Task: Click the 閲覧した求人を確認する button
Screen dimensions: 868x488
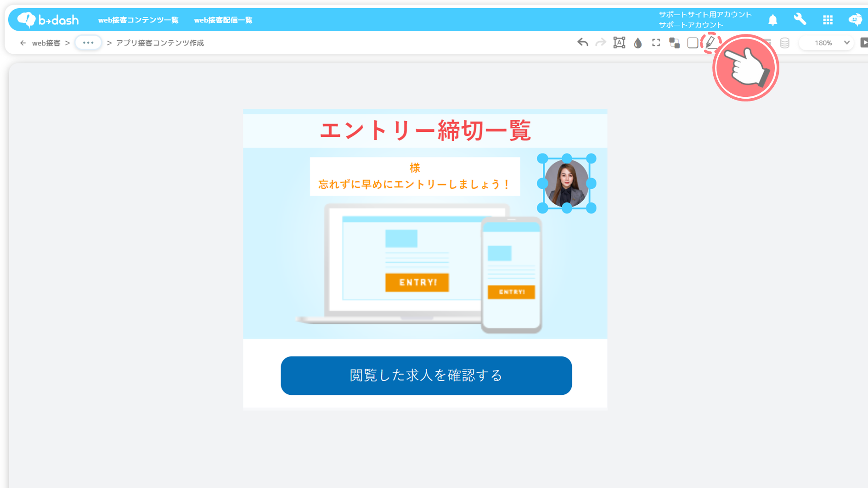Action: pos(426,376)
